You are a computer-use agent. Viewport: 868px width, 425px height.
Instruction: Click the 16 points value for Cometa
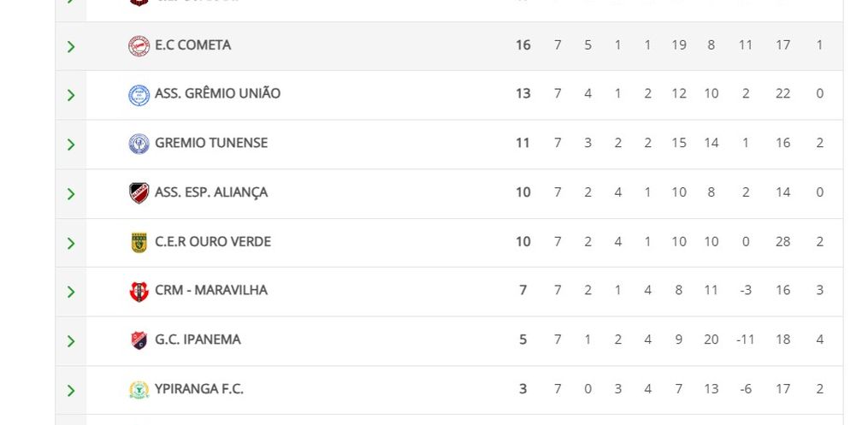click(523, 45)
